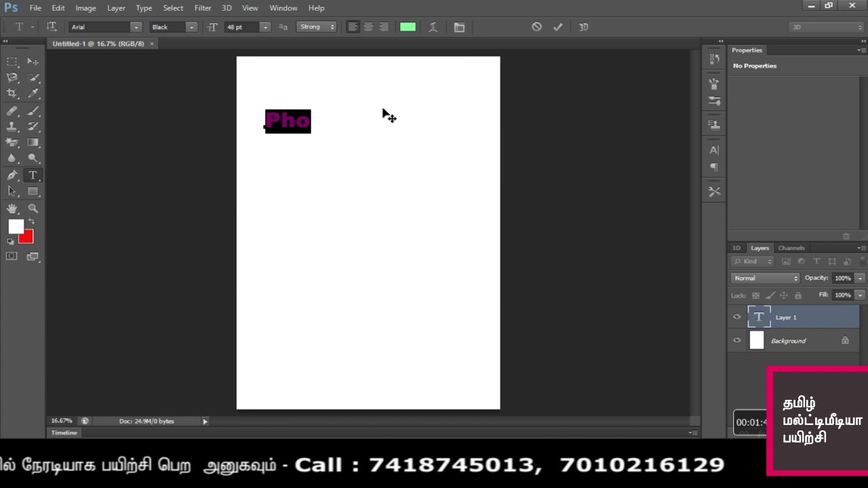The height and width of the screenshot is (488, 868).
Task: Open the File menu
Action: 35,8
